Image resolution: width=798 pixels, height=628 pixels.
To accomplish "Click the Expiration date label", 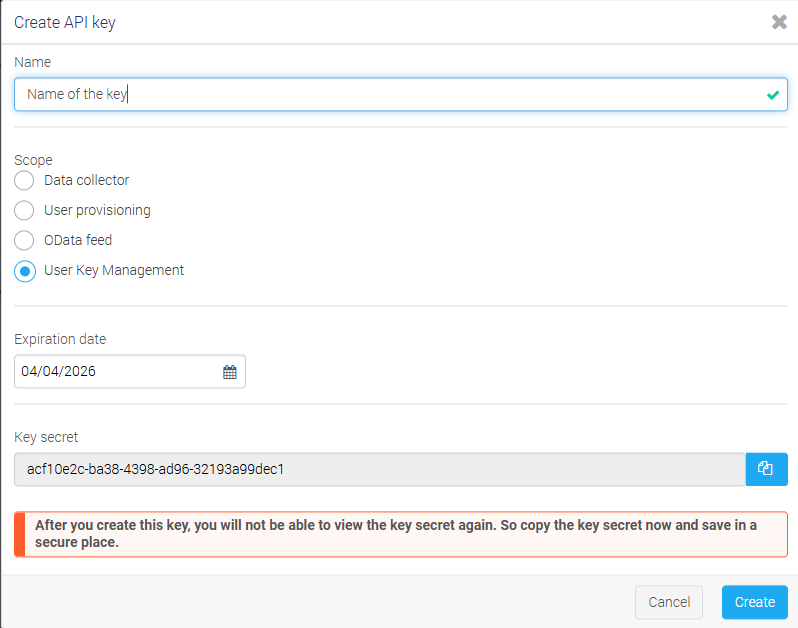I will [60, 339].
